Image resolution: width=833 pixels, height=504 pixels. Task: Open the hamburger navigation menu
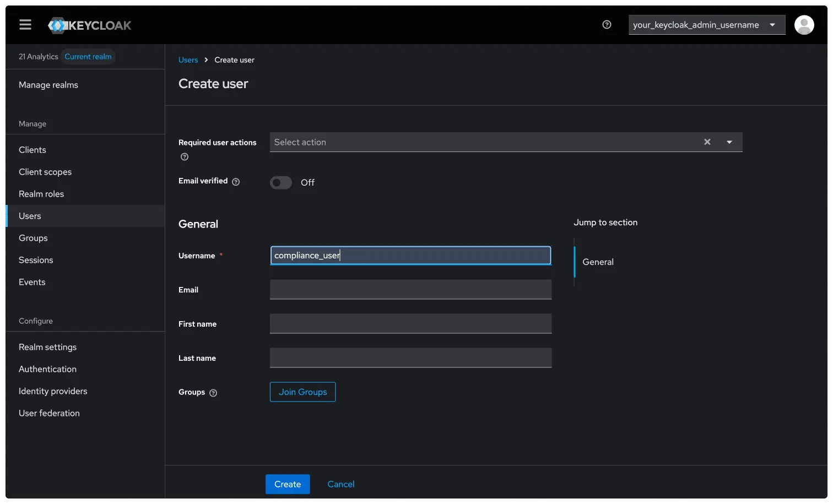click(25, 24)
